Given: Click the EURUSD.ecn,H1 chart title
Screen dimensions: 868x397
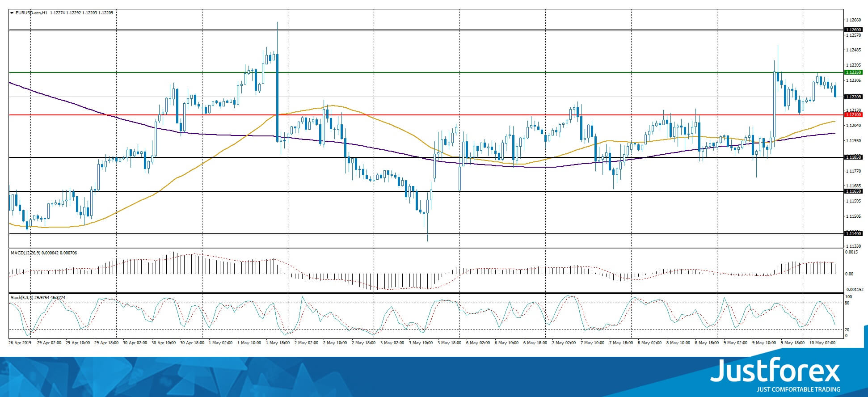Looking at the screenshot, I should 32,13.
